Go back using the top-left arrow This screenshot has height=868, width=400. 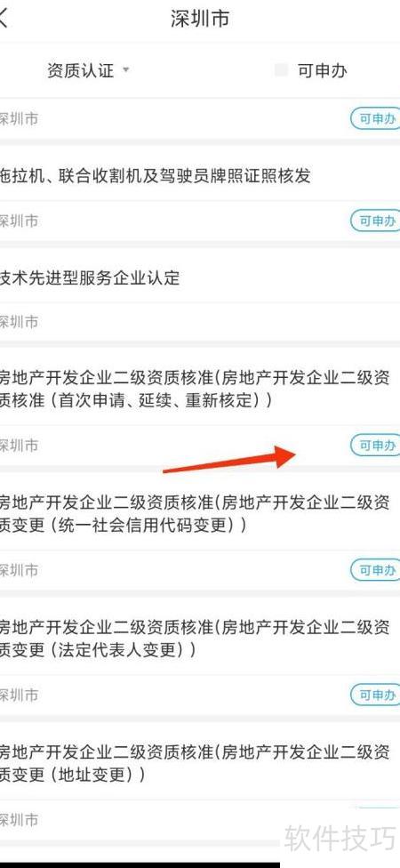pos(4,19)
